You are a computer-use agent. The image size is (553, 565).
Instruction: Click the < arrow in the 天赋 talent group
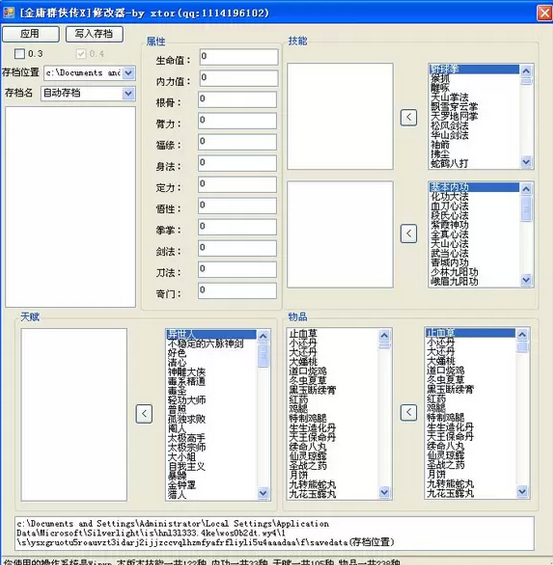pos(144,414)
